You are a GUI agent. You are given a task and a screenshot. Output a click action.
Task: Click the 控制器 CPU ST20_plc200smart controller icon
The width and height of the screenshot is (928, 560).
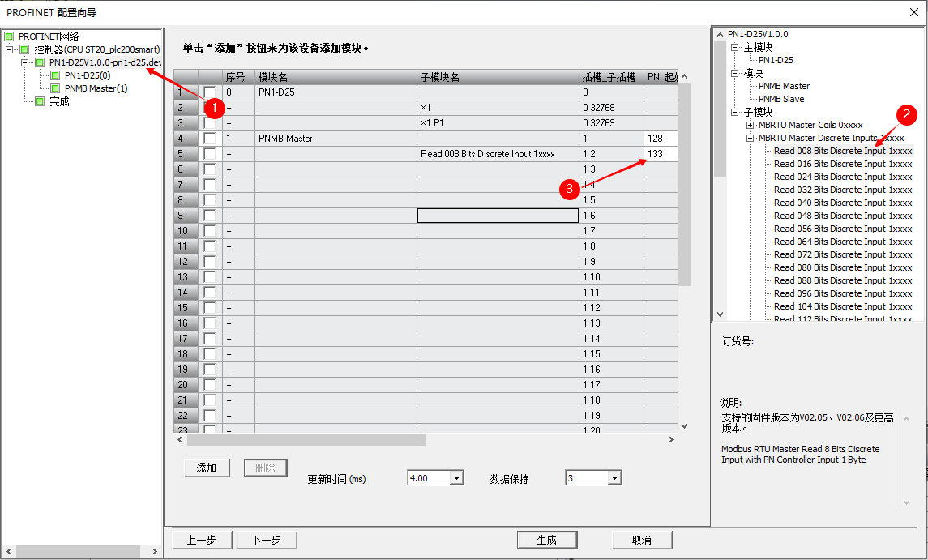[x=23, y=49]
